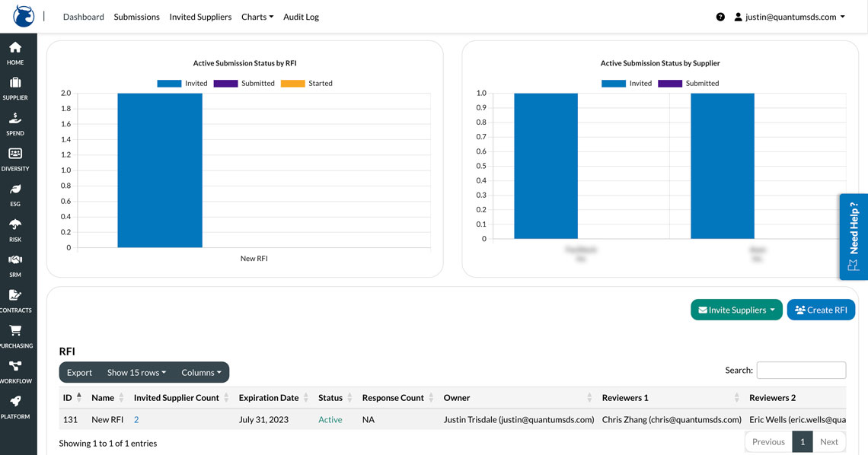This screenshot has height=455, width=868.
Task: Open the Contracts module
Action: (x=14, y=299)
